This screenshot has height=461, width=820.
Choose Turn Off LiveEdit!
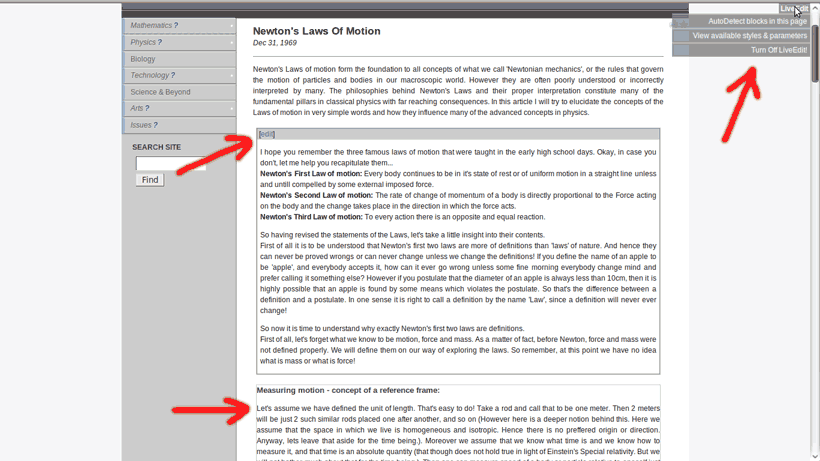tap(779, 50)
